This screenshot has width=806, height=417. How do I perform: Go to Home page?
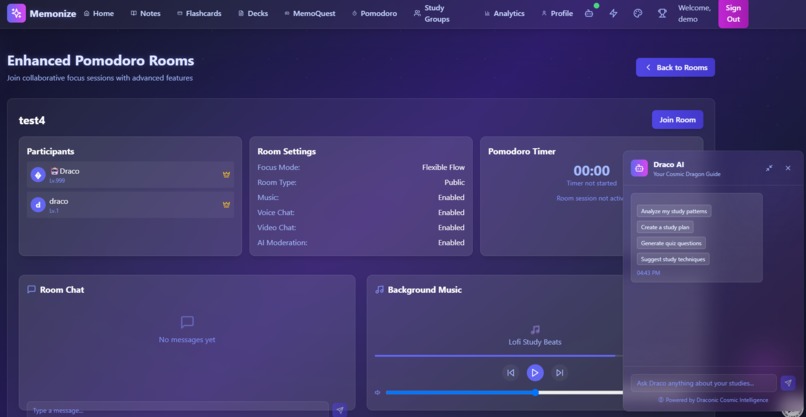click(x=99, y=14)
